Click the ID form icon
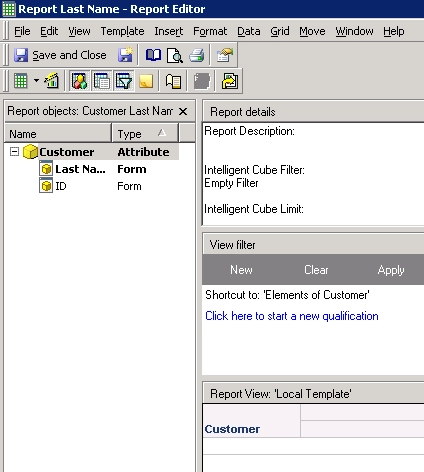 click(46, 186)
